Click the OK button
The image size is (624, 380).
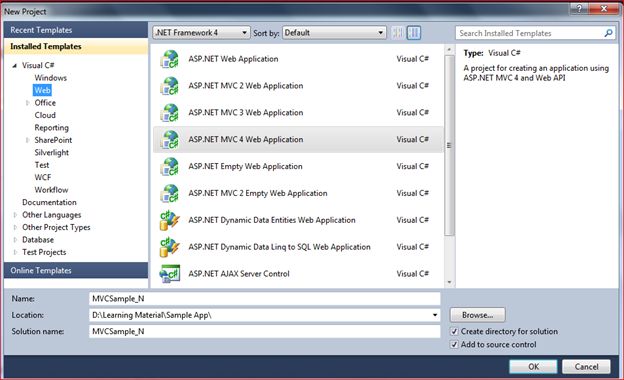[533, 367]
